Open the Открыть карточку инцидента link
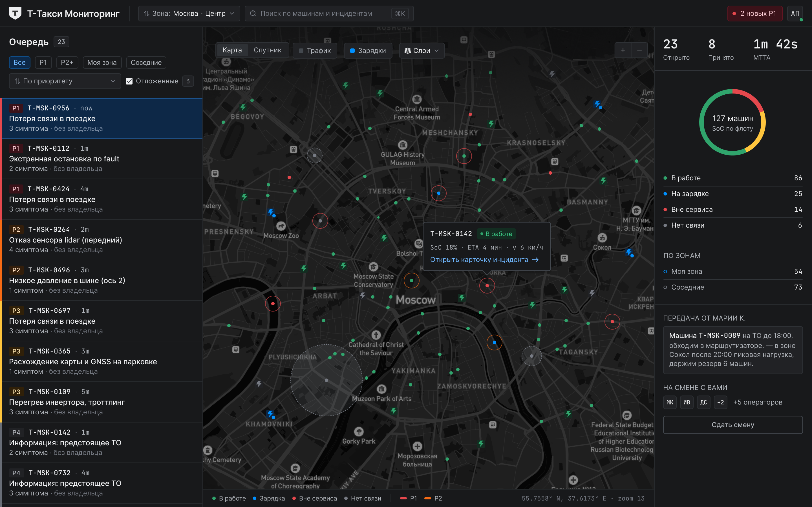 pyautogui.click(x=484, y=259)
